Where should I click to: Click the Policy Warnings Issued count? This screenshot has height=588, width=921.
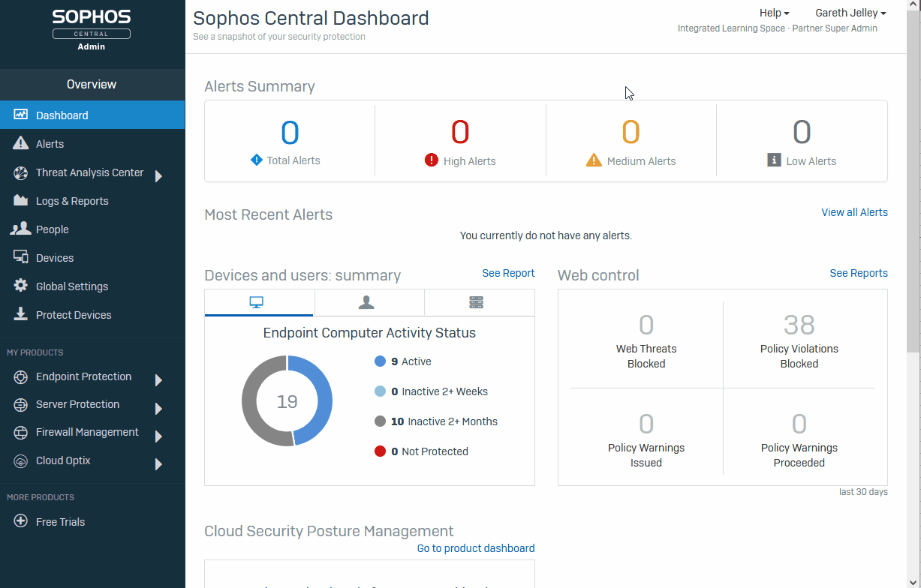tap(646, 424)
